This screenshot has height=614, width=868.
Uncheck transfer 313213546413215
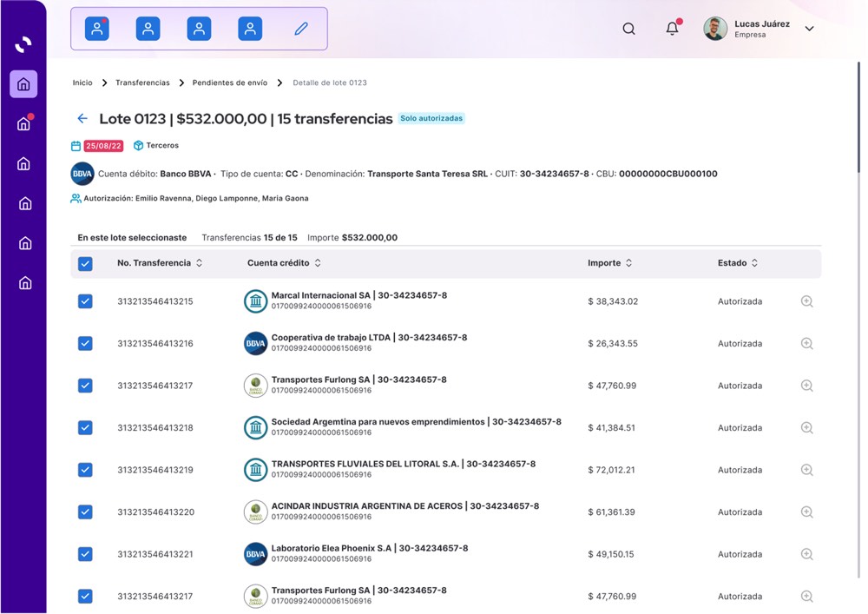pos(85,301)
